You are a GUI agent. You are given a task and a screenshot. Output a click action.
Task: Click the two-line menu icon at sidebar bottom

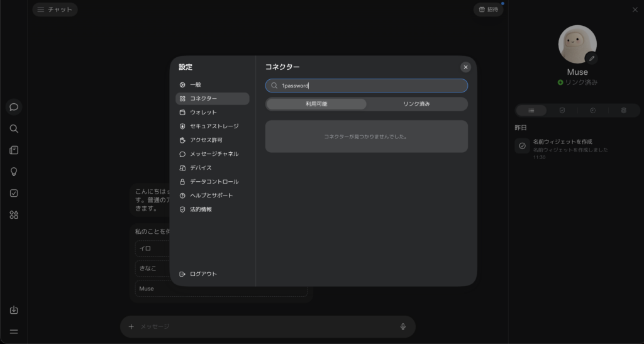click(14, 331)
